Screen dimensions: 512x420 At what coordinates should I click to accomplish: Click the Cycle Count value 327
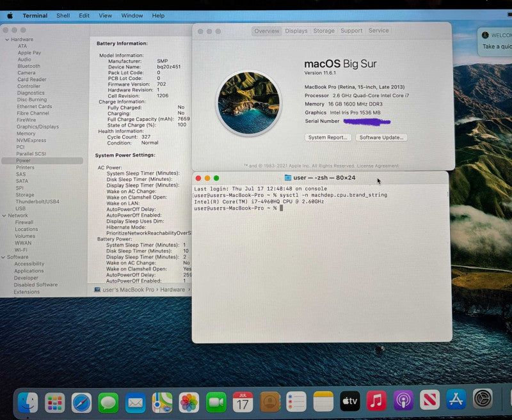[146, 137]
